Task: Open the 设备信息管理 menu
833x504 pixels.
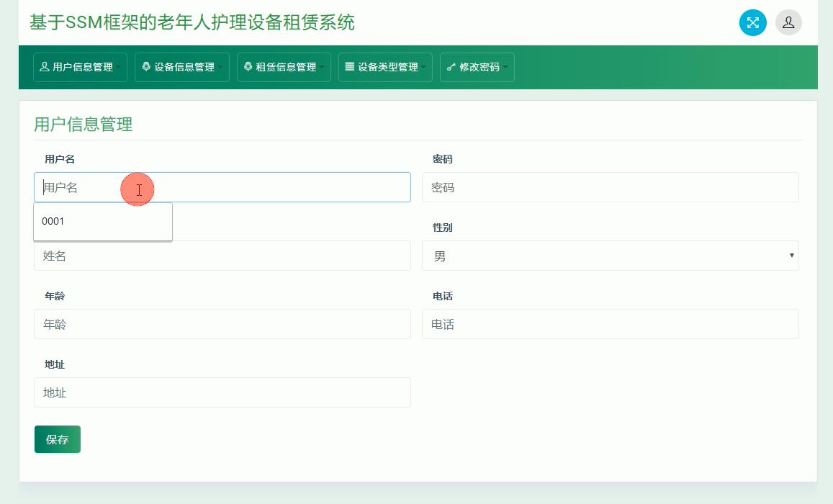Action: [x=181, y=67]
